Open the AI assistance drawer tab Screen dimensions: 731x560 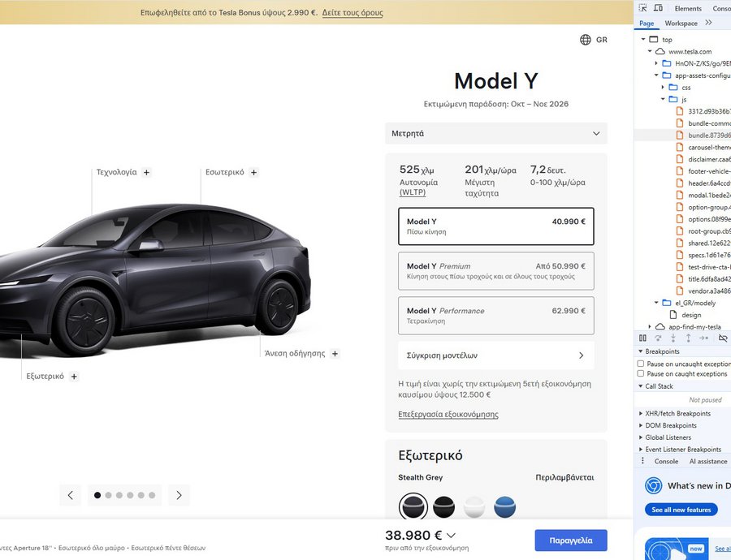click(x=708, y=461)
